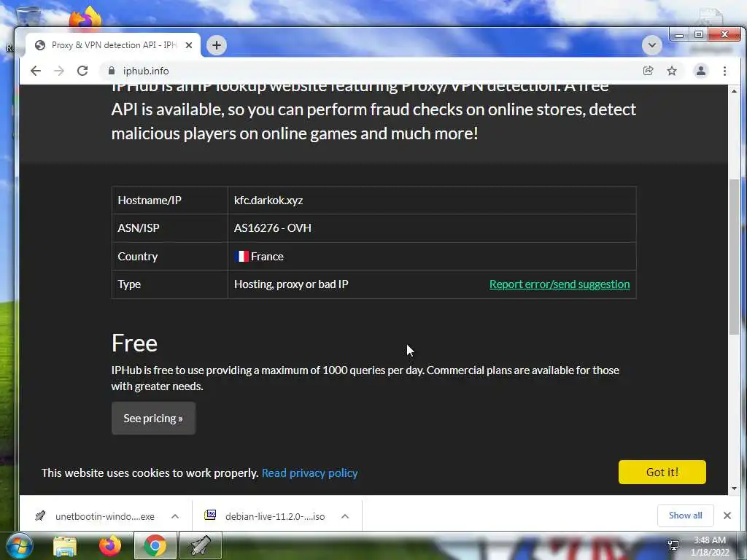View site security lock icon
The image size is (747, 560).
tap(112, 71)
